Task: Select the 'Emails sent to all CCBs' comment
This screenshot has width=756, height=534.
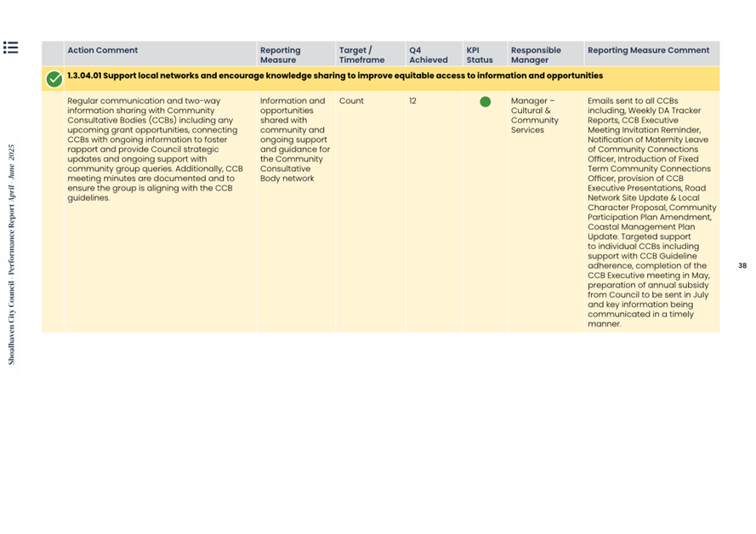Action: pyautogui.click(x=651, y=212)
